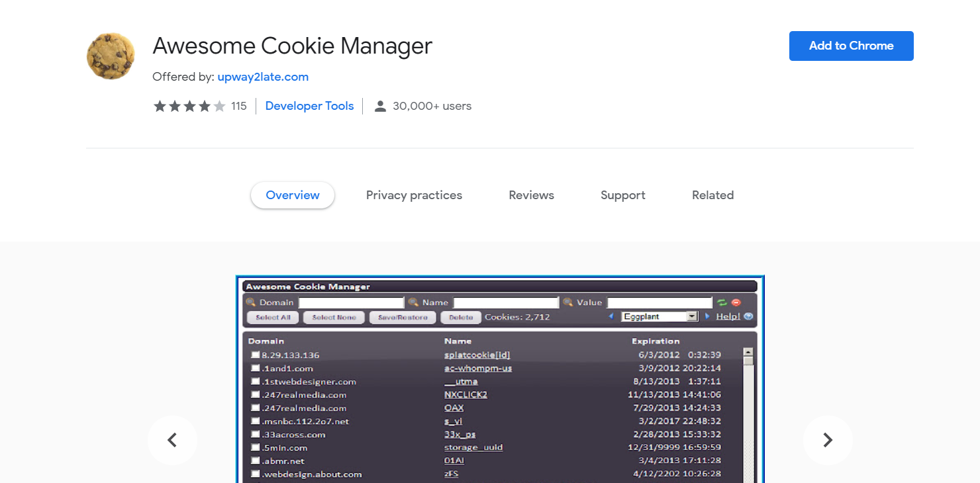Click the star rating icons

click(189, 106)
